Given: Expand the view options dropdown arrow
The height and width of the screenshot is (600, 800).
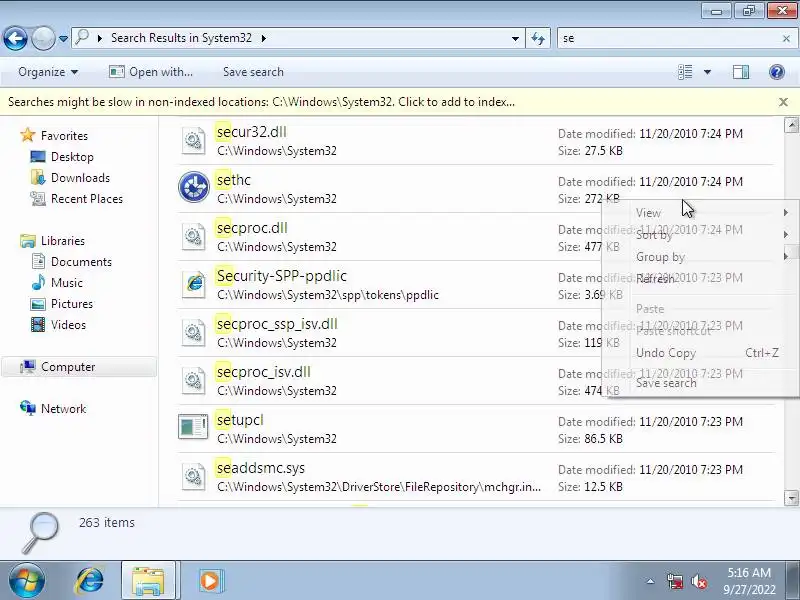Looking at the screenshot, I should [707, 72].
